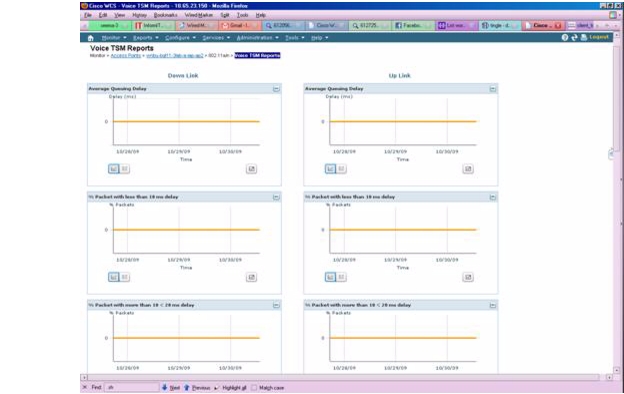The image size is (624, 394).
Task: Open the help question-mark icon
Action: (x=565, y=37)
